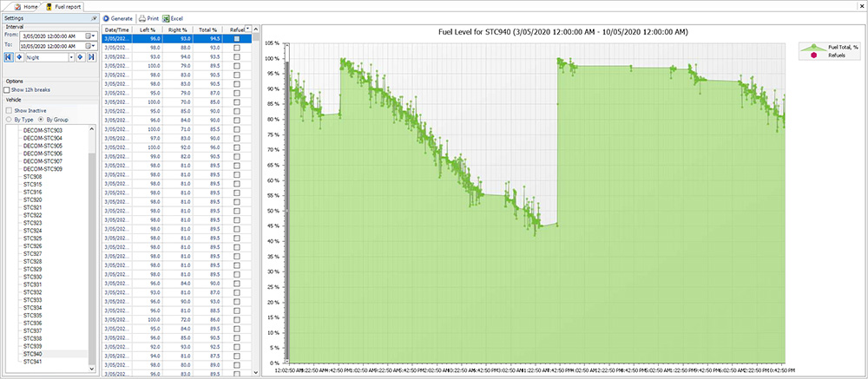Click the Home tab icon
Image resolution: width=868 pixels, height=379 pixels.
[17, 7]
